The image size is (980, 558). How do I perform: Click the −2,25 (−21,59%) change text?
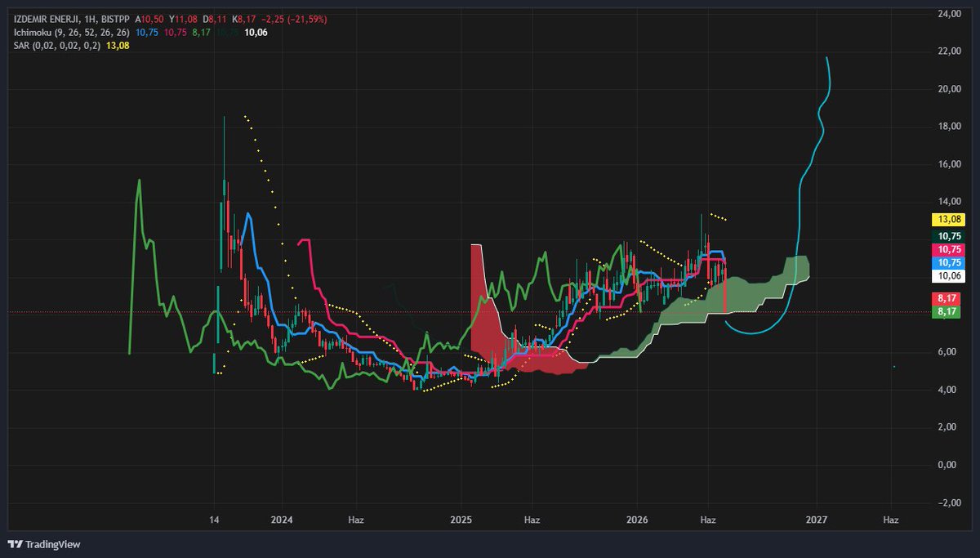tap(293, 19)
